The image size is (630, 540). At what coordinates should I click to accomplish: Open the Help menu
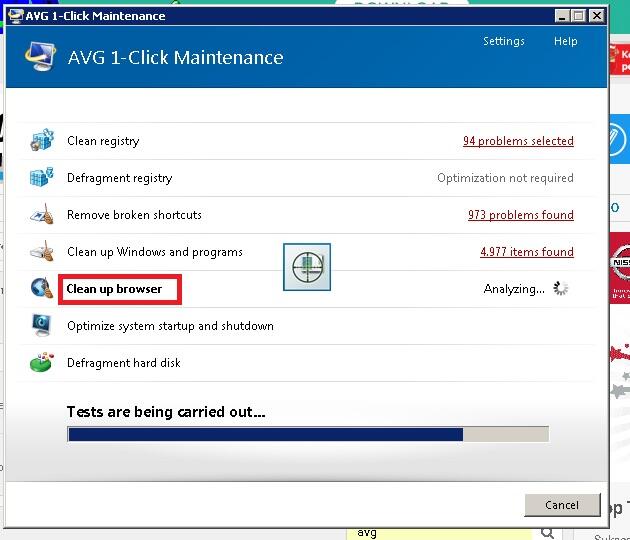tap(565, 41)
